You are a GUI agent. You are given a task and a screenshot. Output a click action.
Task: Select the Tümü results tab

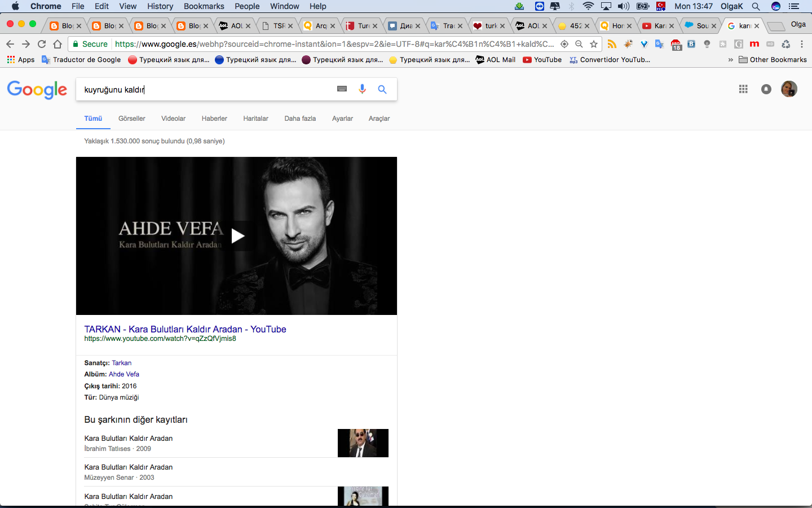(93, 119)
